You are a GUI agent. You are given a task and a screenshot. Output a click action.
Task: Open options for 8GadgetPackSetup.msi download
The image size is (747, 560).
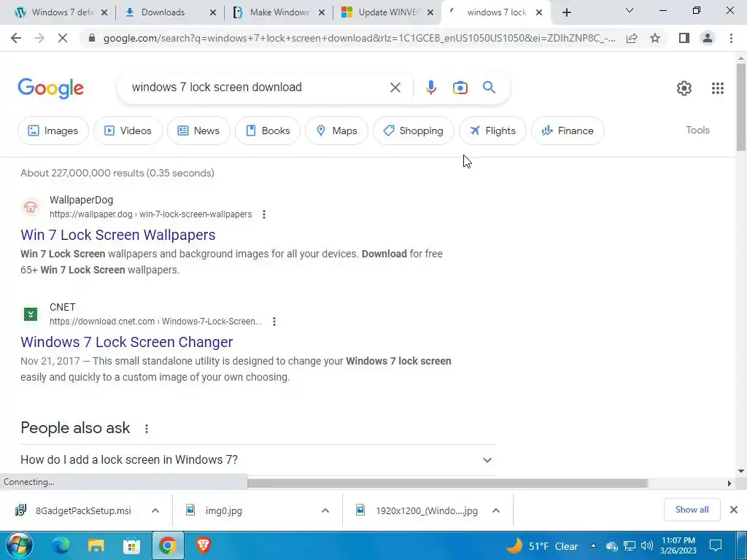click(x=155, y=510)
